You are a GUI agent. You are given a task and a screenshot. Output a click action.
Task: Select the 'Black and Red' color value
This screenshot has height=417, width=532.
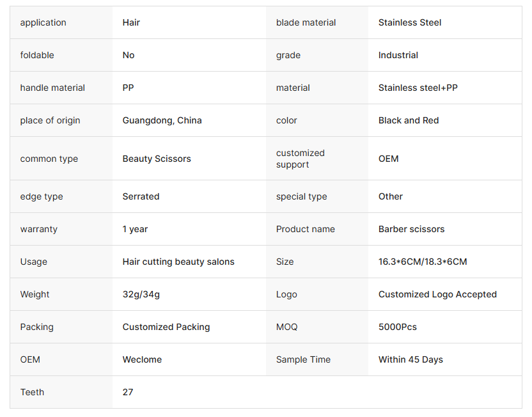[408, 120]
